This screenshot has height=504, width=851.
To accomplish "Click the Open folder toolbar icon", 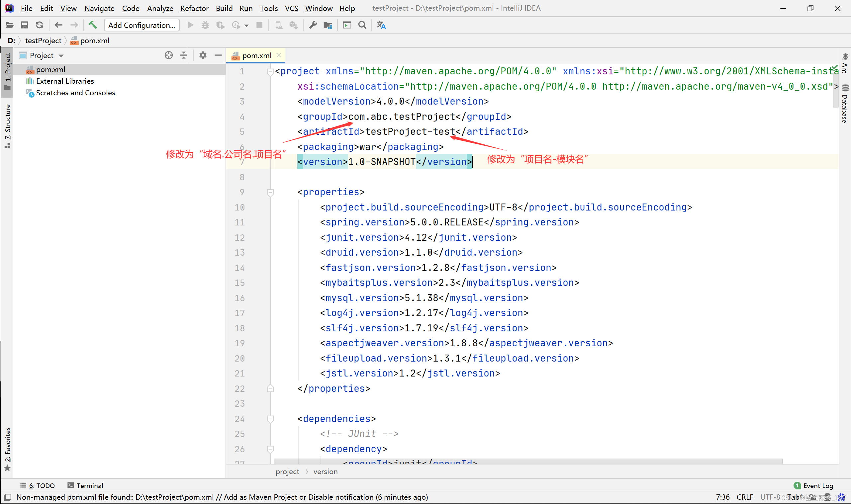I will [x=10, y=25].
